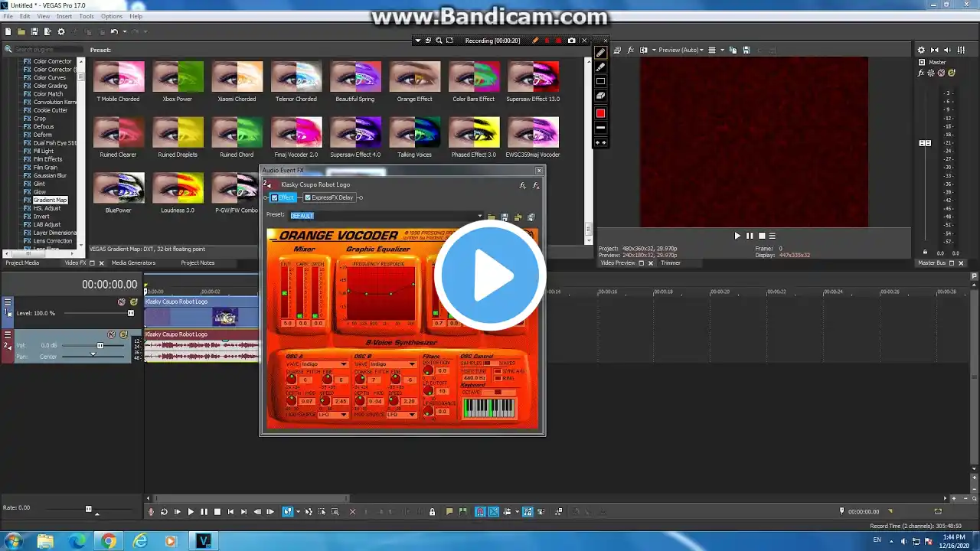The height and width of the screenshot is (551, 980).
Task: Open OSC A mod source LFO dropdown
Action: [344, 415]
